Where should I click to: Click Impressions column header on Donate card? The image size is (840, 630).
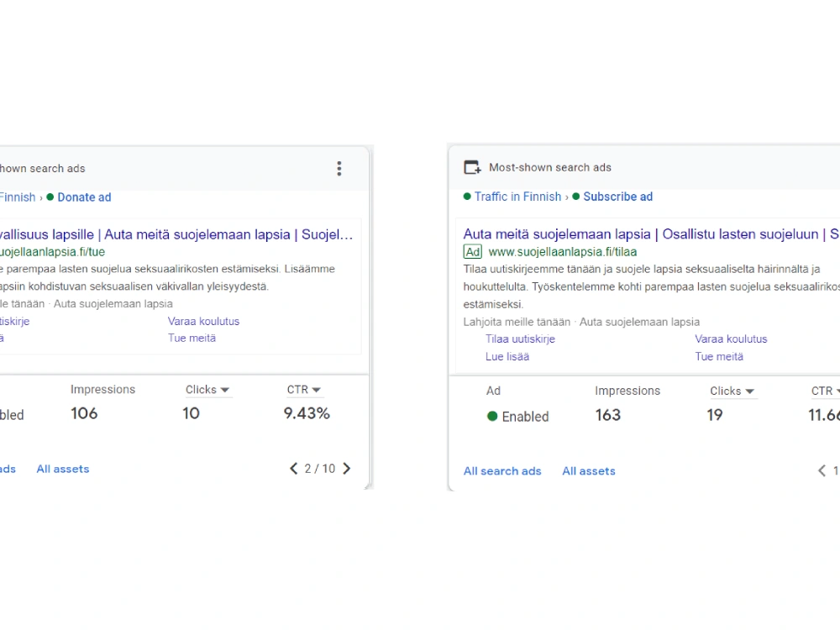pyautogui.click(x=102, y=390)
